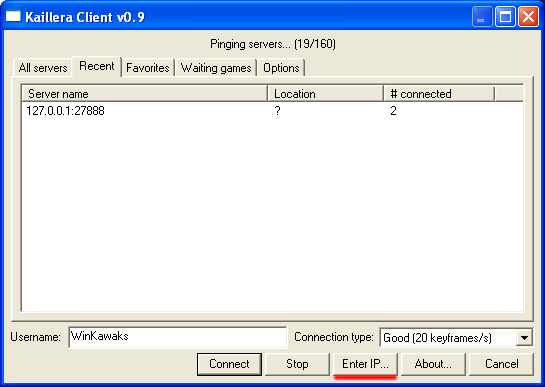Maximize the Kaillera Client window
Screen dimensions: 545x387
[x=505, y=16]
